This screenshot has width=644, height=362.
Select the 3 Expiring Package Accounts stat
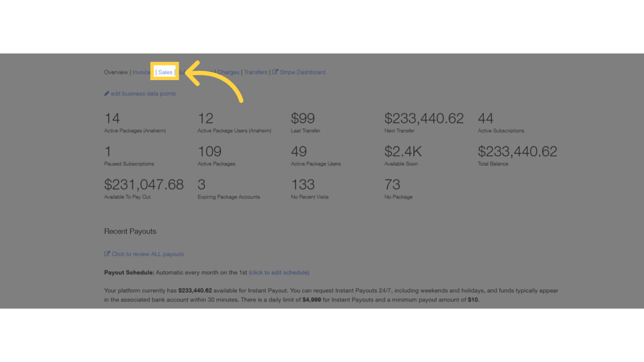tap(201, 185)
